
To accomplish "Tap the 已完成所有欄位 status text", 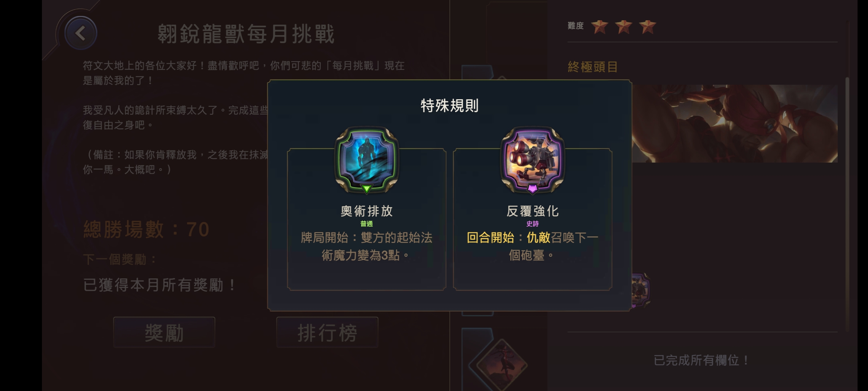I will point(702,360).
